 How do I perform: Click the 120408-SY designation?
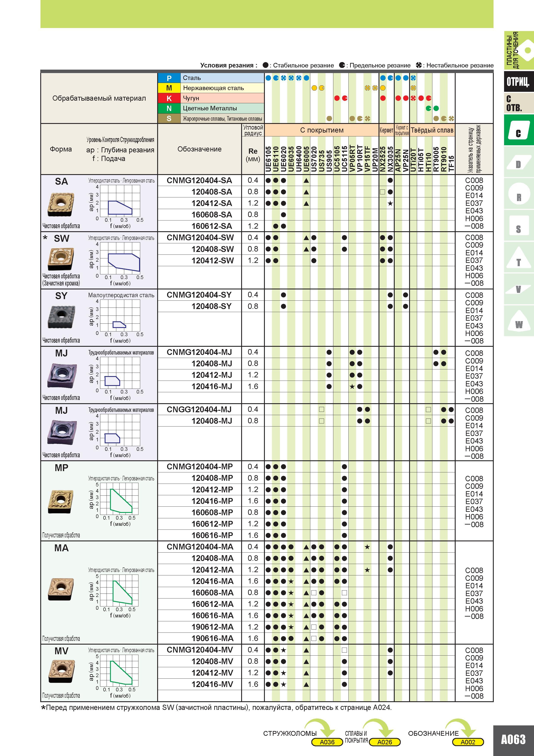tap(212, 306)
